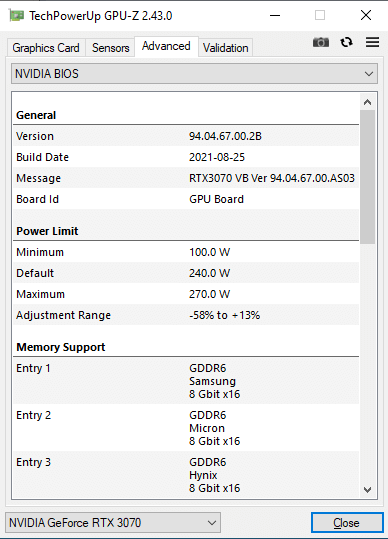
Task: Click the Default row label
Action: [x=35, y=273]
